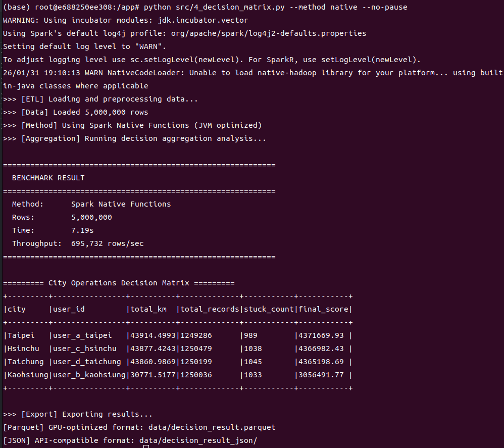This screenshot has height=448, width=504.
Task: Click 'sc.setLogLevel(newLevel)' text
Action: pyautogui.click(x=187, y=60)
